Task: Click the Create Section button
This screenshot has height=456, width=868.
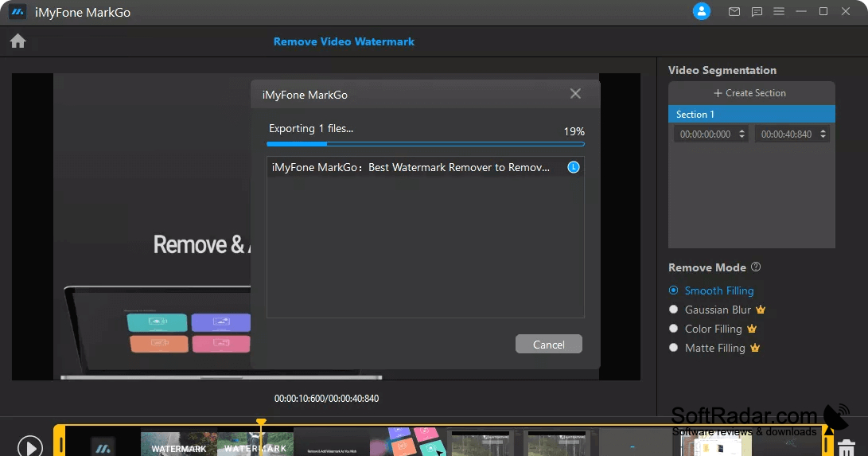Action: coord(750,93)
